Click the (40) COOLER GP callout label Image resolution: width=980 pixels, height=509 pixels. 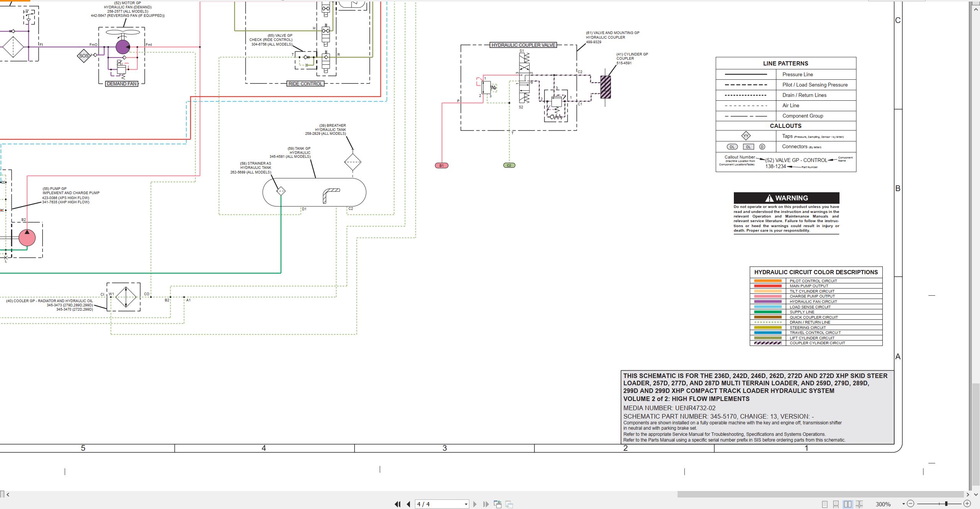[49, 301]
